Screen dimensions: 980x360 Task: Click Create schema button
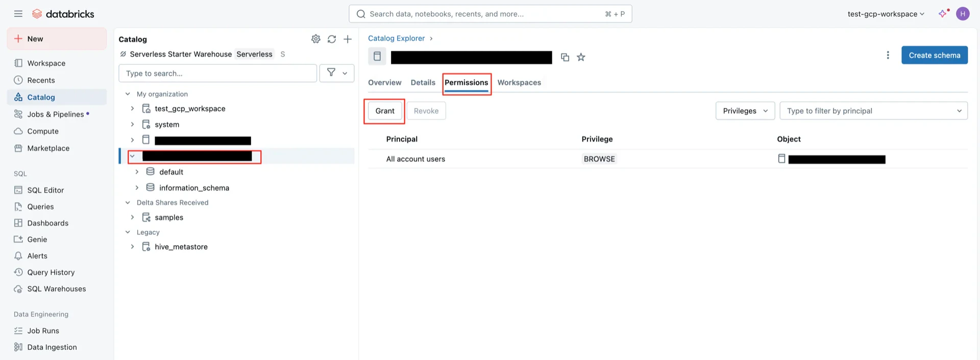(935, 55)
